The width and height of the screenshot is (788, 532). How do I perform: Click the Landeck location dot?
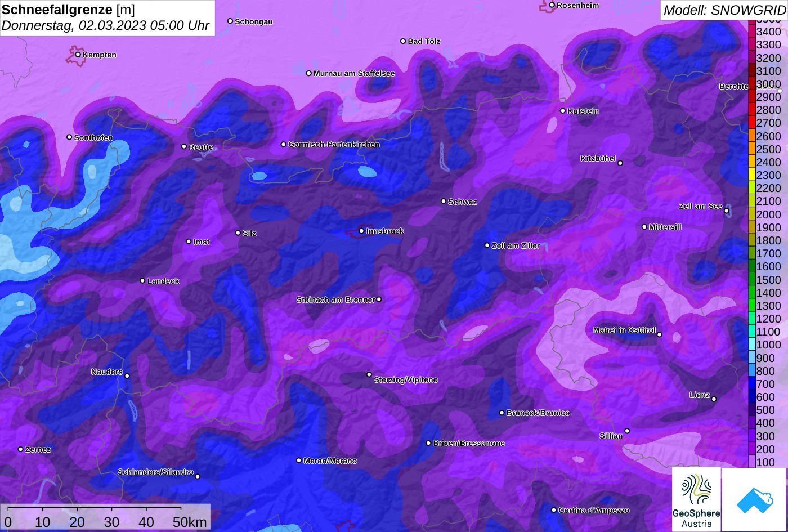click(x=142, y=281)
